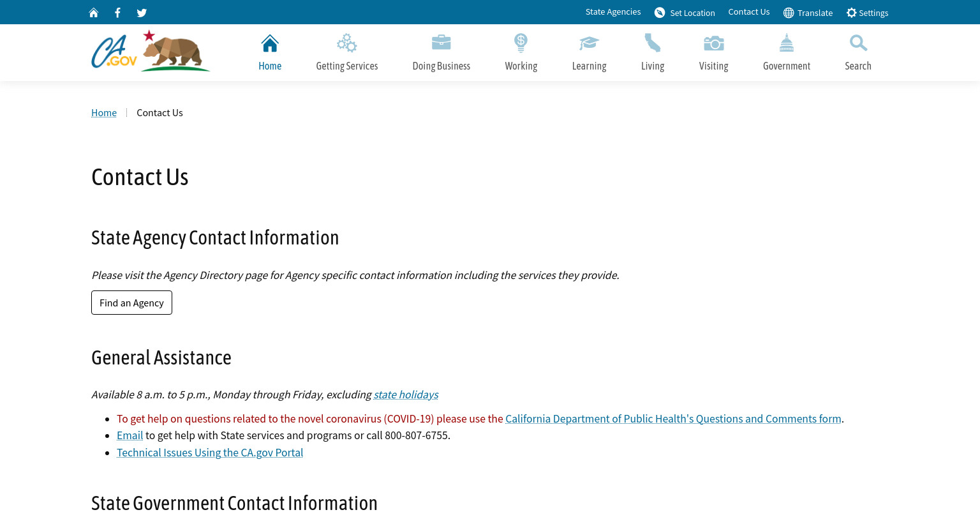The height and width of the screenshot is (526, 980).
Task: Click the Email link
Action: tap(130, 435)
